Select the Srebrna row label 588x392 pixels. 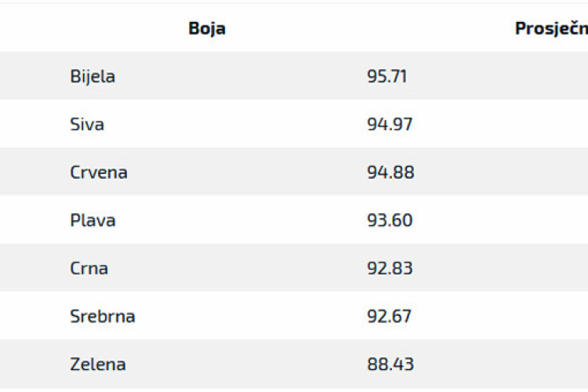pos(103,316)
